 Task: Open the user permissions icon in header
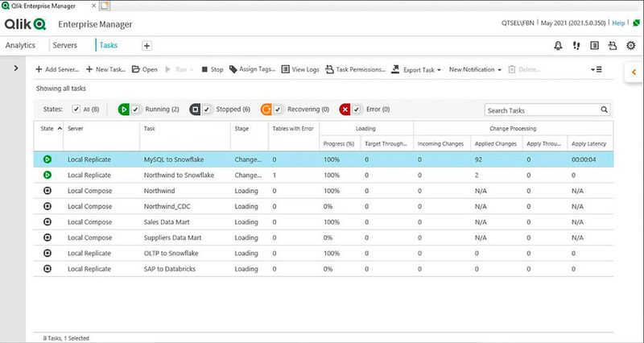click(613, 46)
